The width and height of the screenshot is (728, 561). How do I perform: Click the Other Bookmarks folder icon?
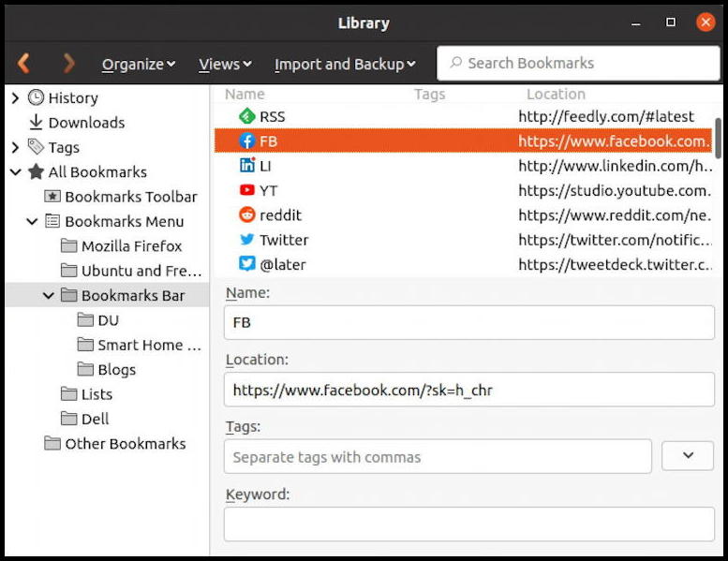pos(52,443)
